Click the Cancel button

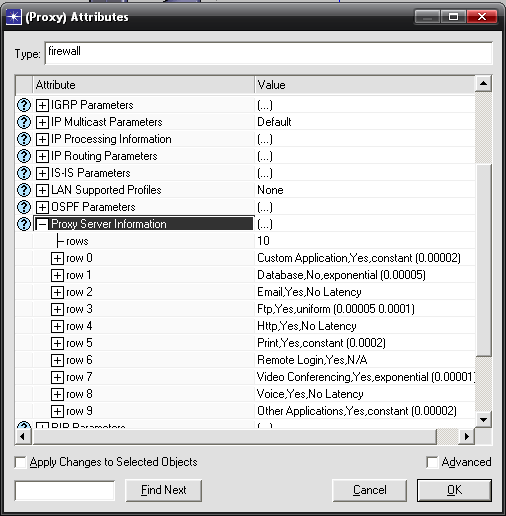pos(370,490)
